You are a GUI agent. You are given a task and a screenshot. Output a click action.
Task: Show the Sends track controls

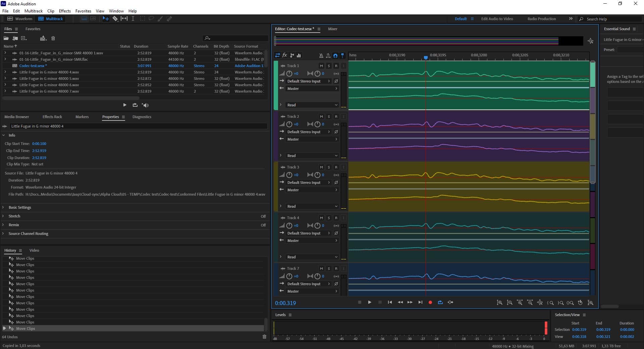pos(292,55)
